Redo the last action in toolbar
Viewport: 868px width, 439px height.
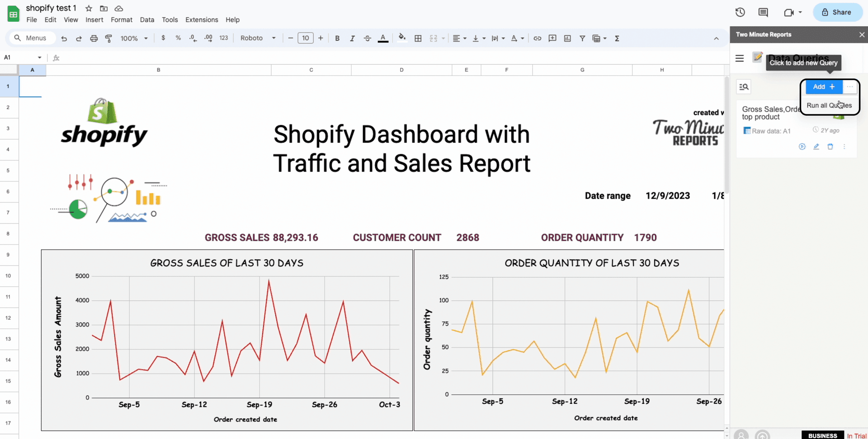pyautogui.click(x=79, y=38)
